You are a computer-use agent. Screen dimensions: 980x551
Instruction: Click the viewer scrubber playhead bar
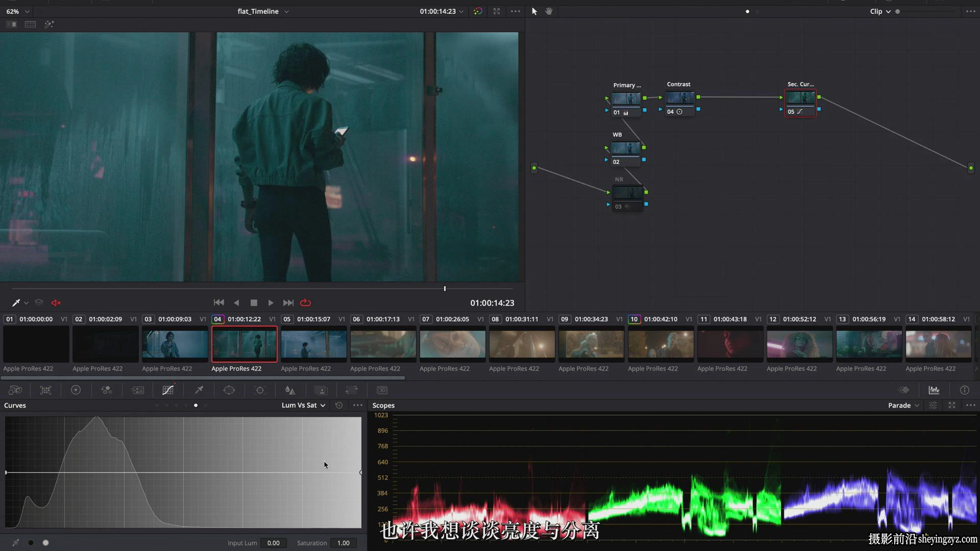pyautogui.click(x=445, y=289)
